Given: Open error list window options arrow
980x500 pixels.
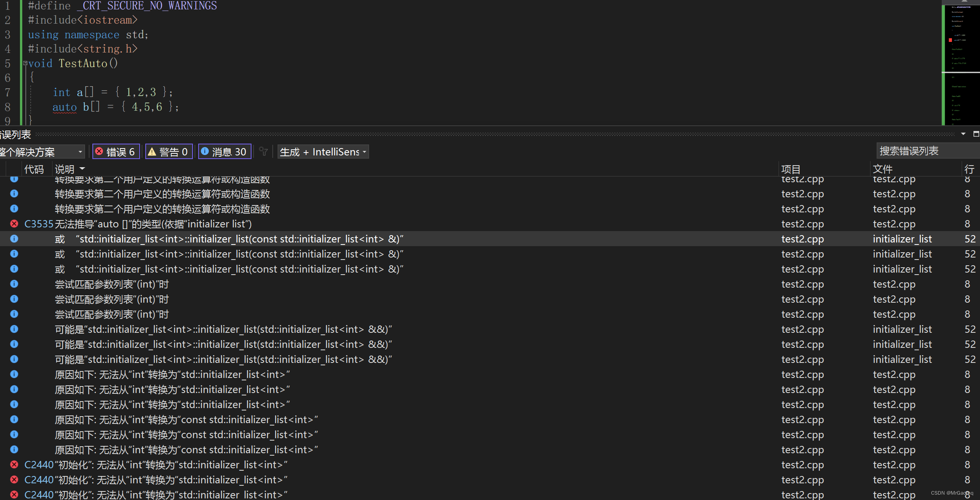Looking at the screenshot, I should [x=963, y=134].
